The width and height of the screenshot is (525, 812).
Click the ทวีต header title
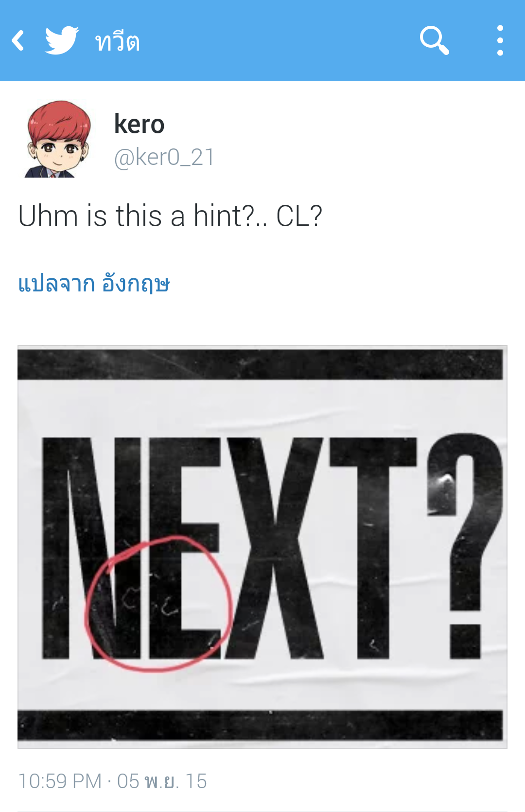pos(118,41)
